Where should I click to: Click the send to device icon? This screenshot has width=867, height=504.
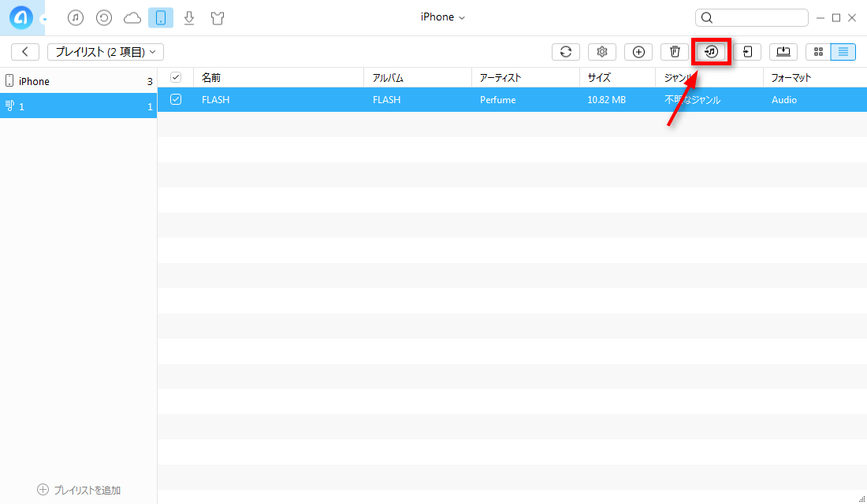(747, 52)
